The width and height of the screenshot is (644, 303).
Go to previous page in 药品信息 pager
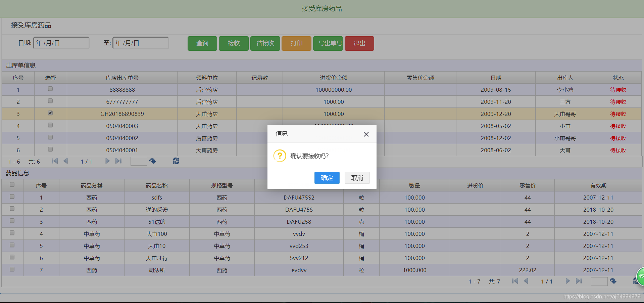pyautogui.click(x=526, y=281)
